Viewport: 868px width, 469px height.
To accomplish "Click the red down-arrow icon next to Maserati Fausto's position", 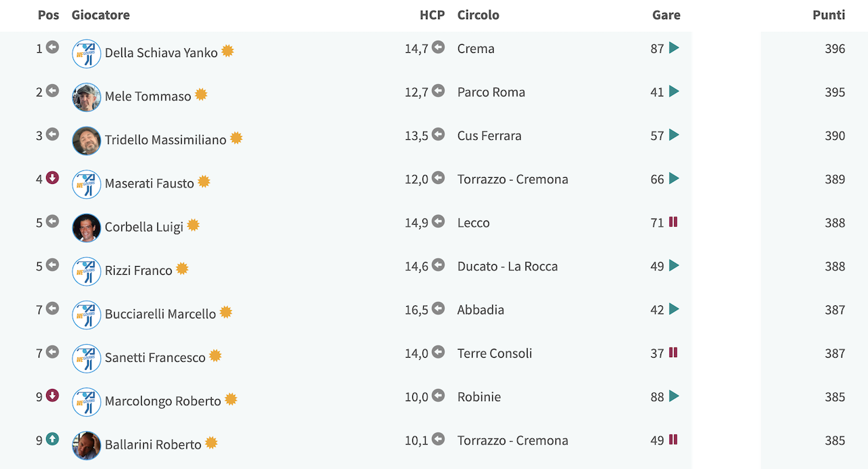I will [x=52, y=178].
